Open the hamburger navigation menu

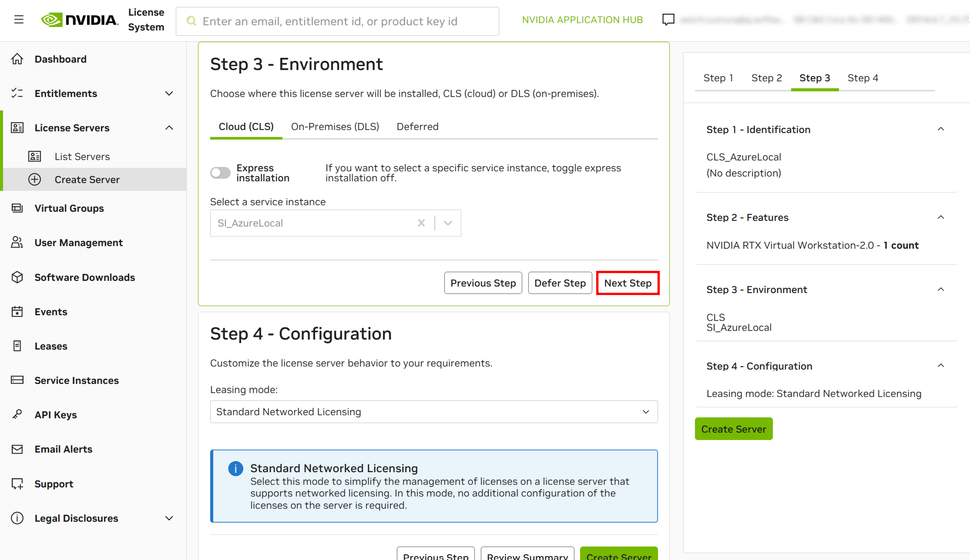(x=19, y=20)
